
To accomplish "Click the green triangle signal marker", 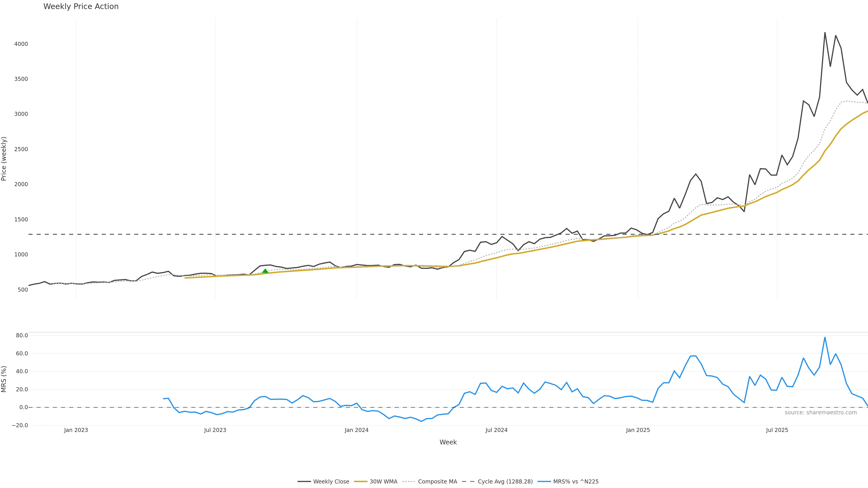I will click(x=265, y=271).
